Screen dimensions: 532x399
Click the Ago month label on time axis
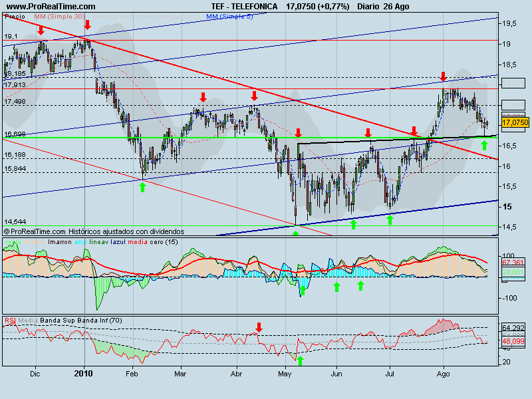point(443,374)
